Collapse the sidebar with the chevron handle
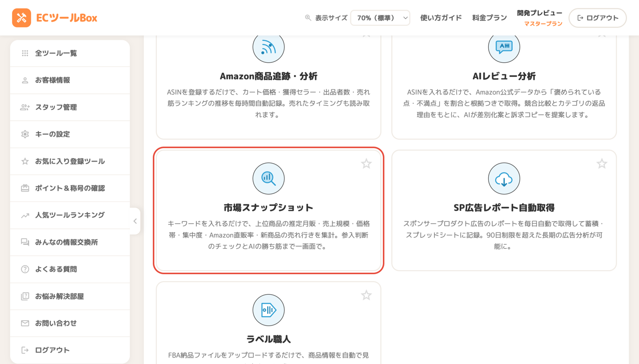Viewport: 639px width, 364px height. [135, 221]
